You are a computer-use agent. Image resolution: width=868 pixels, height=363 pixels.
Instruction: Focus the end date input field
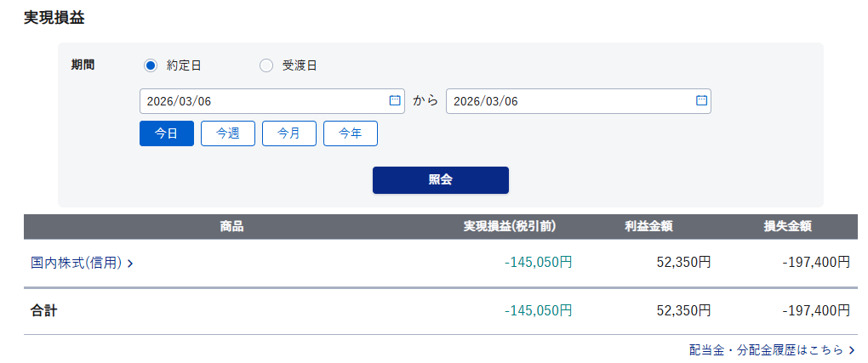click(568, 101)
